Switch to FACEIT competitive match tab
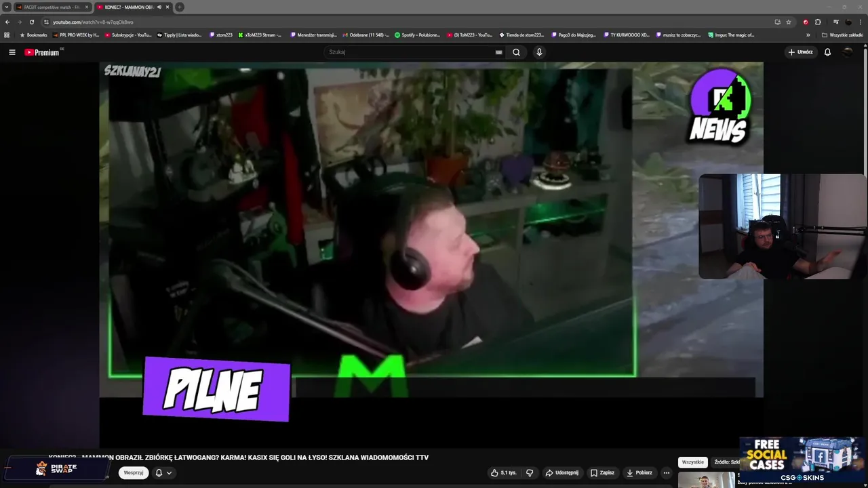 point(52,7)
